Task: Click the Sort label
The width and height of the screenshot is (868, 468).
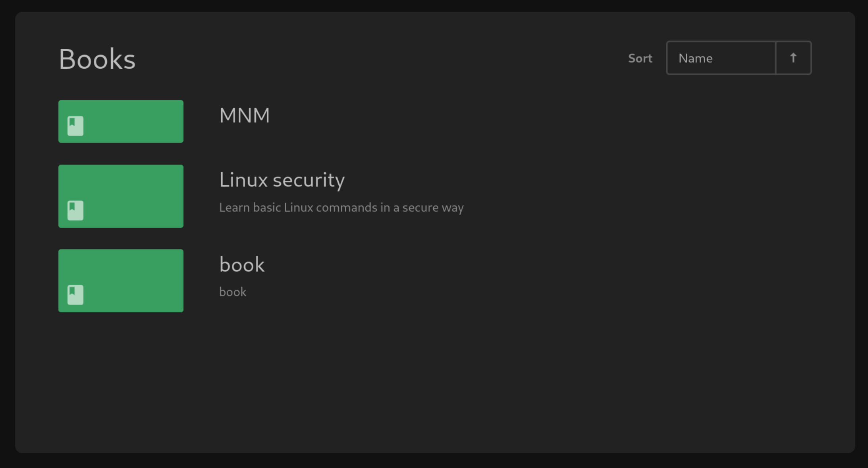Action: tap(640, 58)
